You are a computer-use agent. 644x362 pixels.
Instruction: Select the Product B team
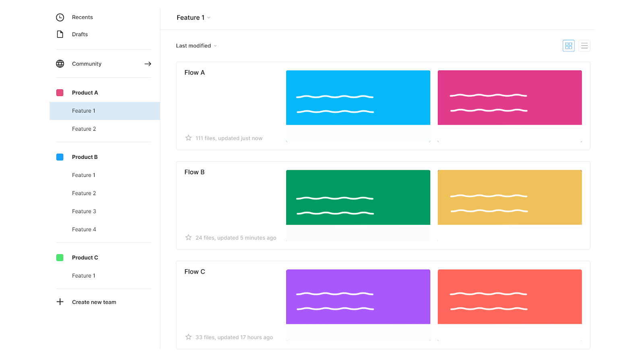pyautogui.click(x=85, y=157)
